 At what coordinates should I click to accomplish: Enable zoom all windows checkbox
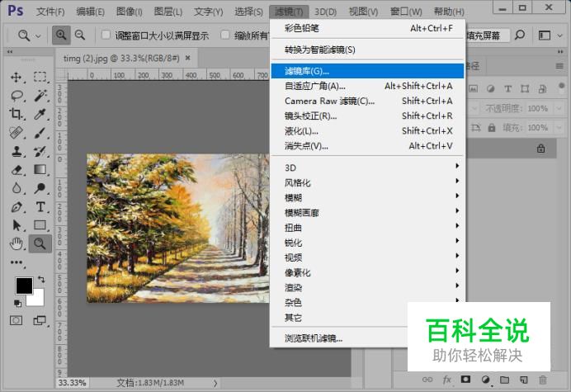point(225,35)
